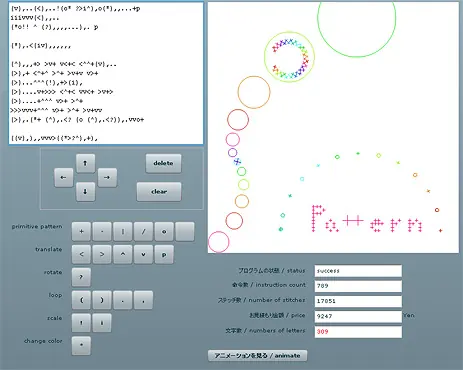This screenshot has height=370, width=463.
Task: Click the instruction count field 789
Action: (x=358, y=286)
